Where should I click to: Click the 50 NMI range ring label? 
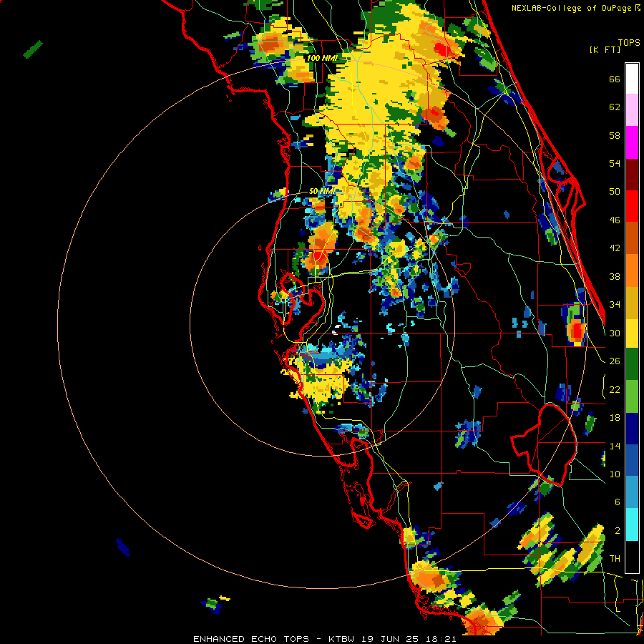tap(322, 191)
